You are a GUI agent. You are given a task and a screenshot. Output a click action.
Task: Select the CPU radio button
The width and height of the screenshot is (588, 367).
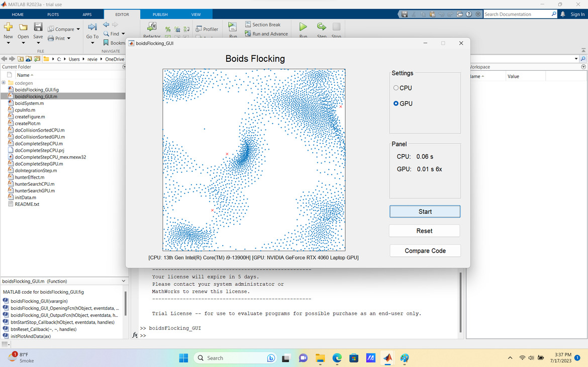tap(396, 88)
